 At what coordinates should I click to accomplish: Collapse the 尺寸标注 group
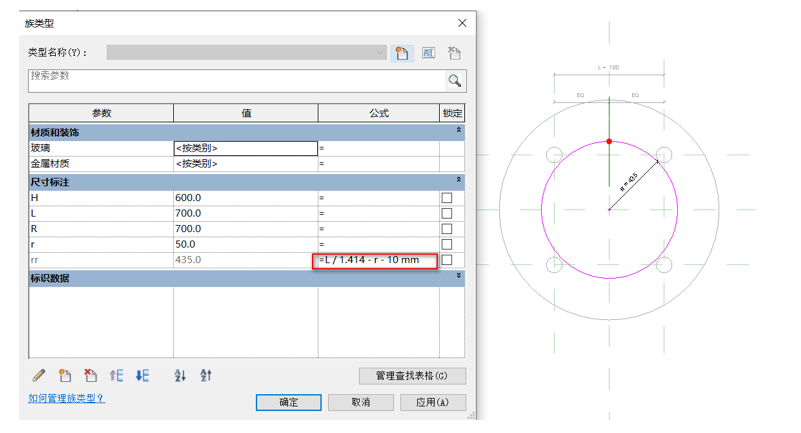tap(459, 180)
